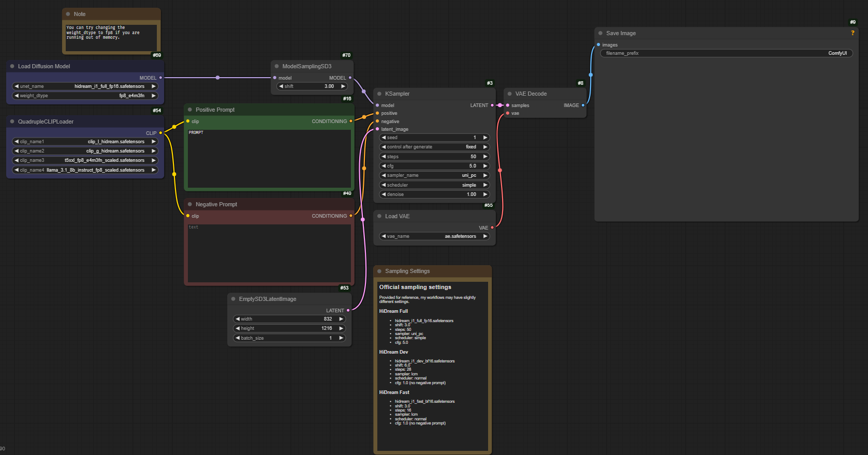Increase steps using the right arrow
The width and height of the screenshot is (868, 455).
(485, 157)
